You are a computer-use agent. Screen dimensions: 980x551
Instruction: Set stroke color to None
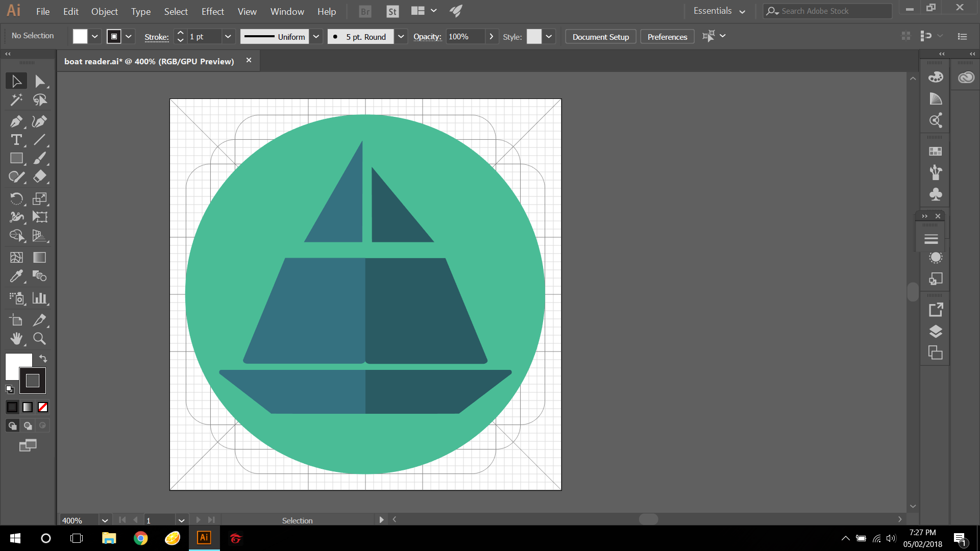pyautogui.click(x=43, y=407)
